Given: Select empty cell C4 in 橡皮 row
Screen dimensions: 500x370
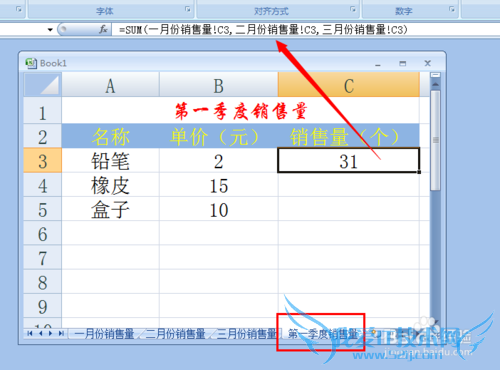Looking at the screenshot, I should tap(349, 185).
